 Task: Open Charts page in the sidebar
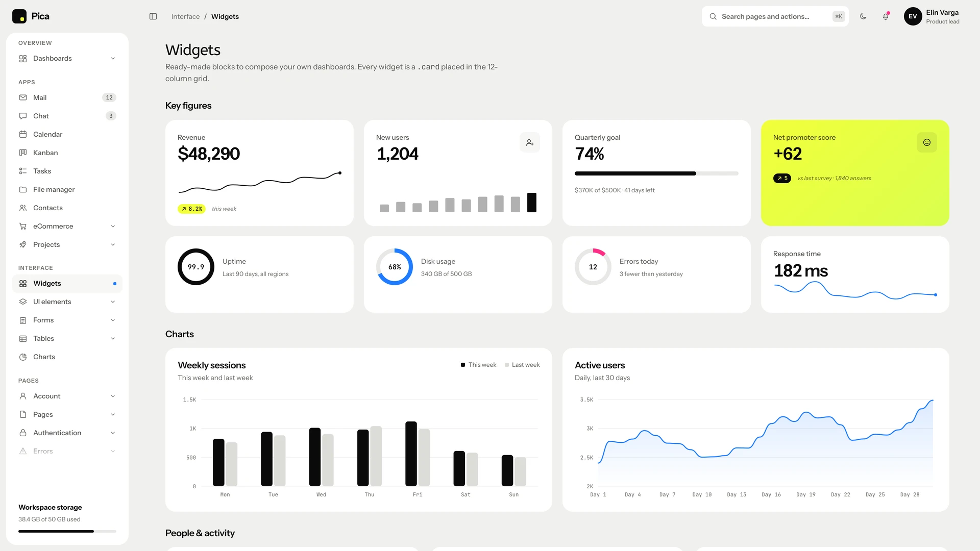tap(67, 357)
